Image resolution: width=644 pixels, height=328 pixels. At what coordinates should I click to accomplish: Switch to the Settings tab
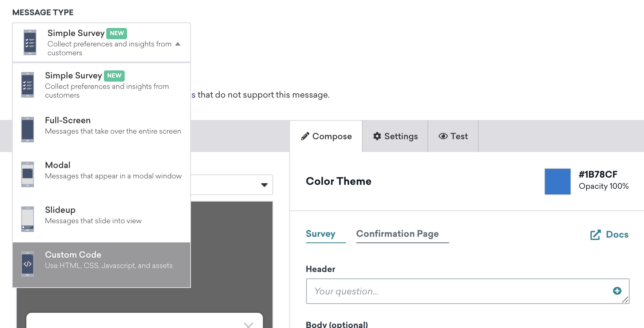tap(395, 136)
